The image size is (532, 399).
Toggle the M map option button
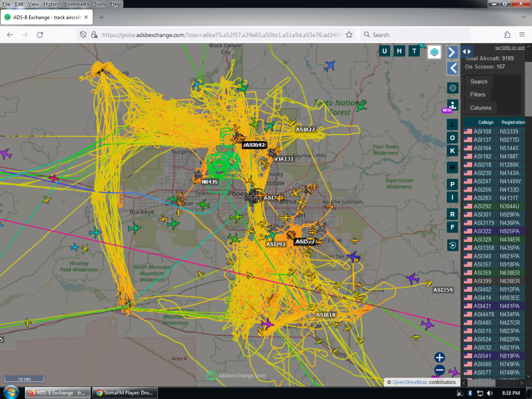coord(453,167)
